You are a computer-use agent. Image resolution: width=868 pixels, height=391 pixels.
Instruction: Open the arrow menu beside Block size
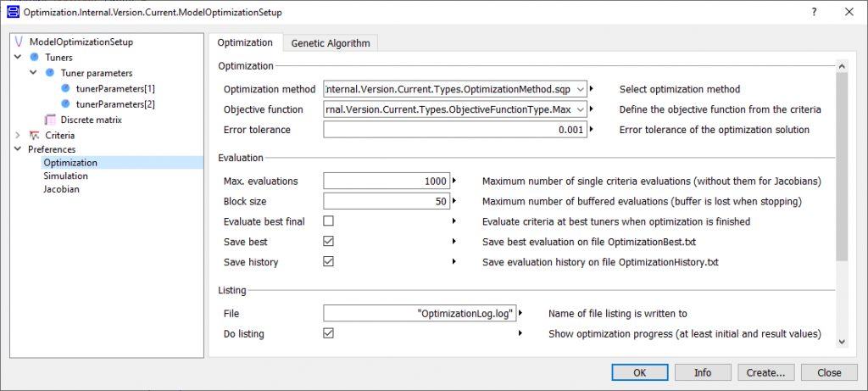(454, 201)
